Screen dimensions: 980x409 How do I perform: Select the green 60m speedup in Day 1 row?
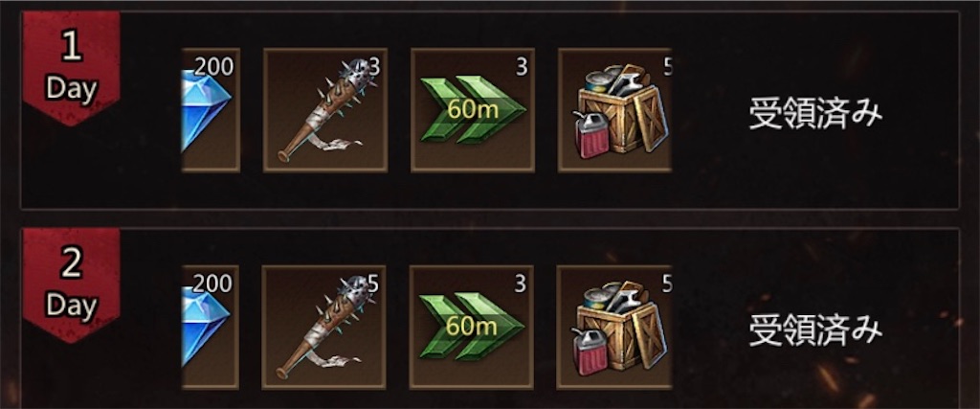pyautogui.click(x=473, y=109)
